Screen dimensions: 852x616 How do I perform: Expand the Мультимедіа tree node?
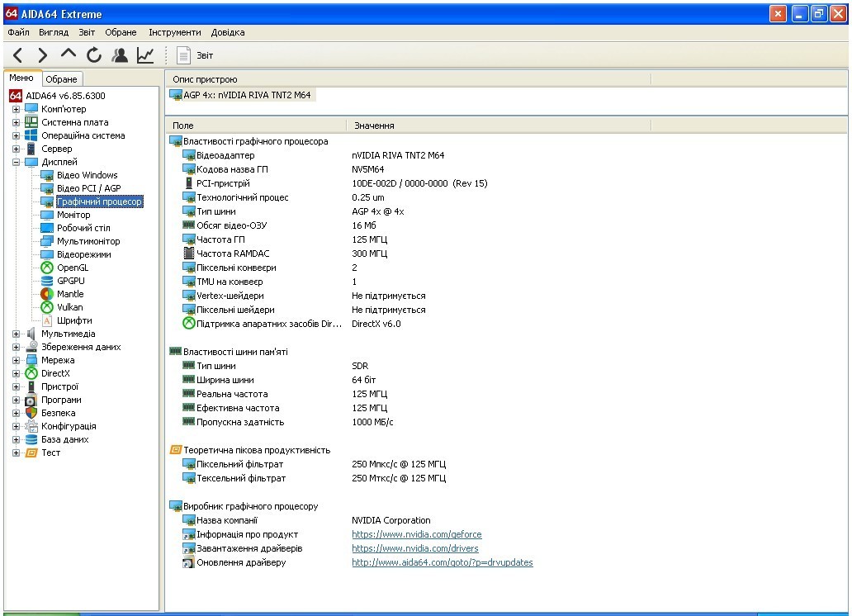pos(16,334)
